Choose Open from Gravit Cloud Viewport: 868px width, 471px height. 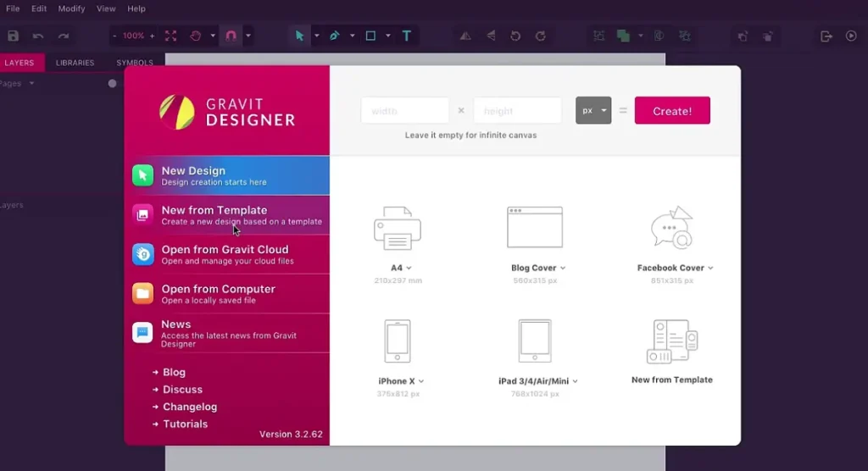[x=227, y=255]
